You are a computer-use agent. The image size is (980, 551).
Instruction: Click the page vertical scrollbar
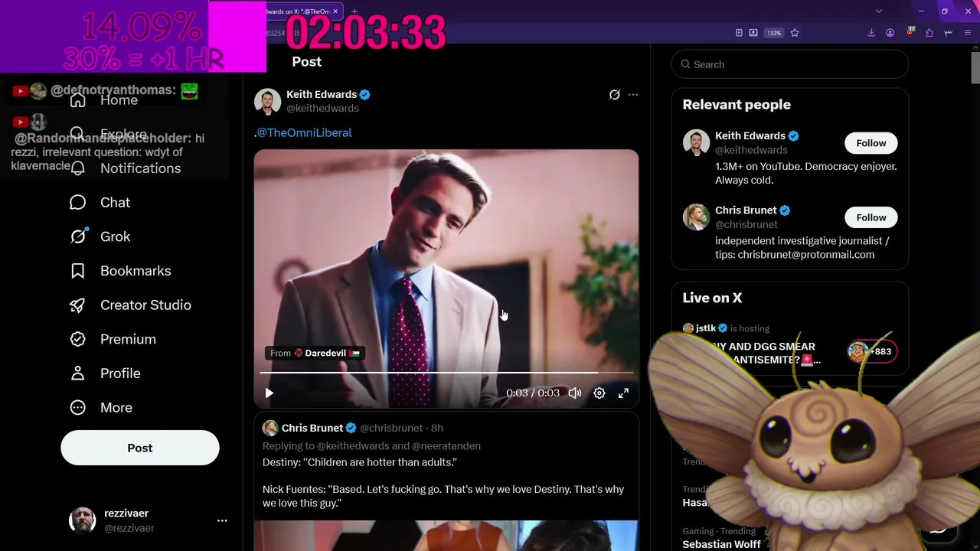tap(975, 69)
